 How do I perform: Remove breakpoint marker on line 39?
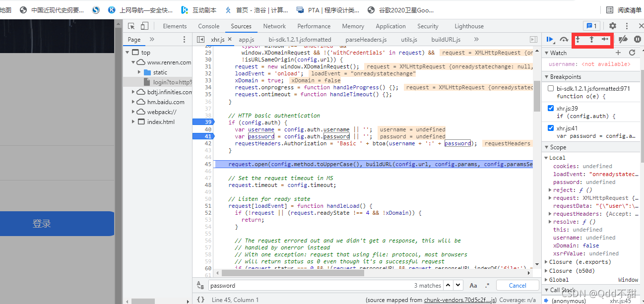pyautogui.click(x=203, y=122)
